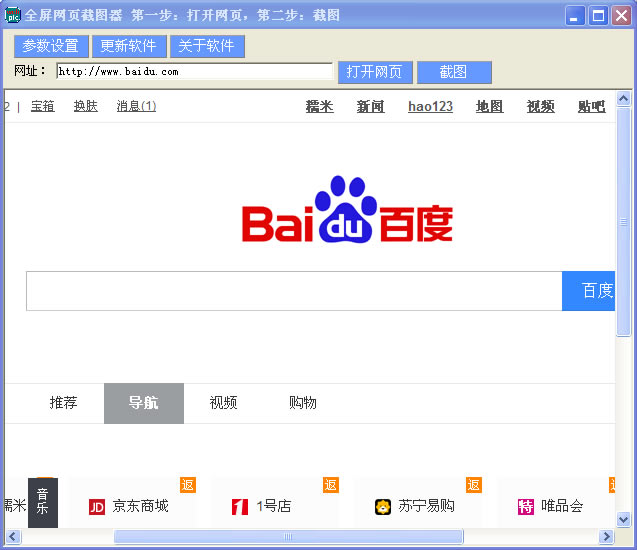Click the vertical scrollbar thumb
This screenshot has width=637, height=550.
pyautogui.click(x=624, y=222)
